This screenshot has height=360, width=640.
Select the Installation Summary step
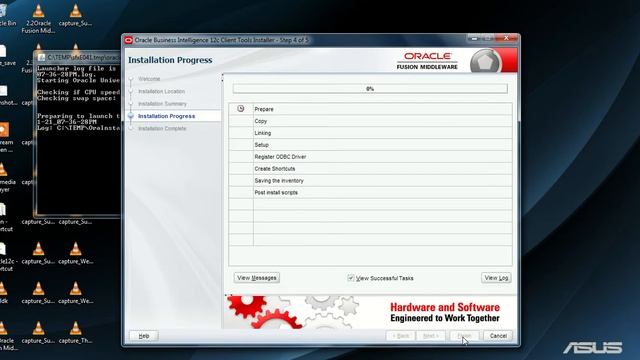[162, 104]
